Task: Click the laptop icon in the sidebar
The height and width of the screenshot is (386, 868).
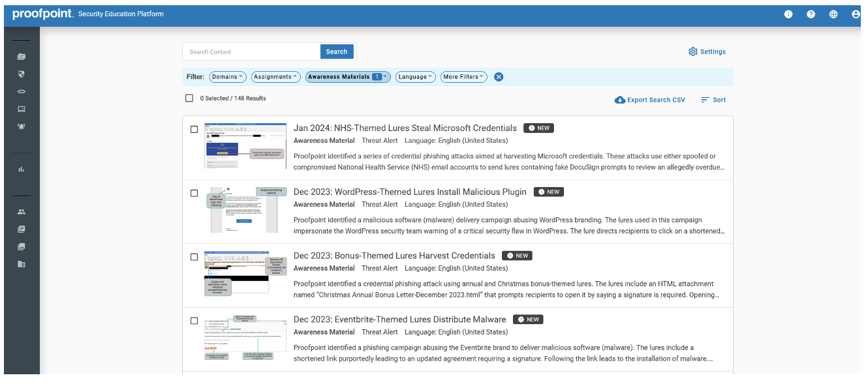Action: [x=22, y=109]
